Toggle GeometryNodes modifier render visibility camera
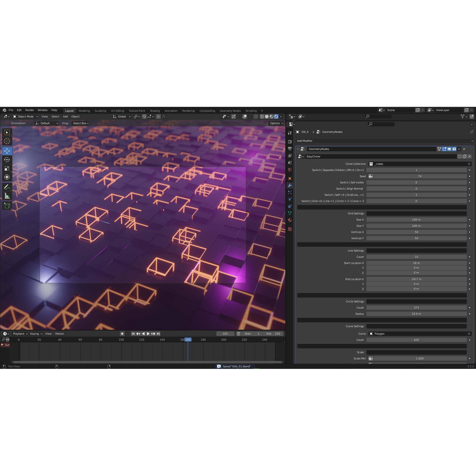476x476 pixels. tap(454, 149)
